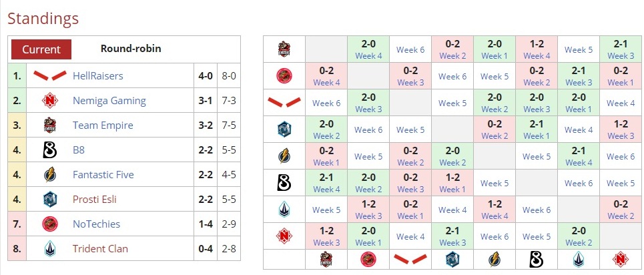644x275 pixels.
Task: Click Nemiga Gaming's logo in the standings list
Action: (49, 101)
